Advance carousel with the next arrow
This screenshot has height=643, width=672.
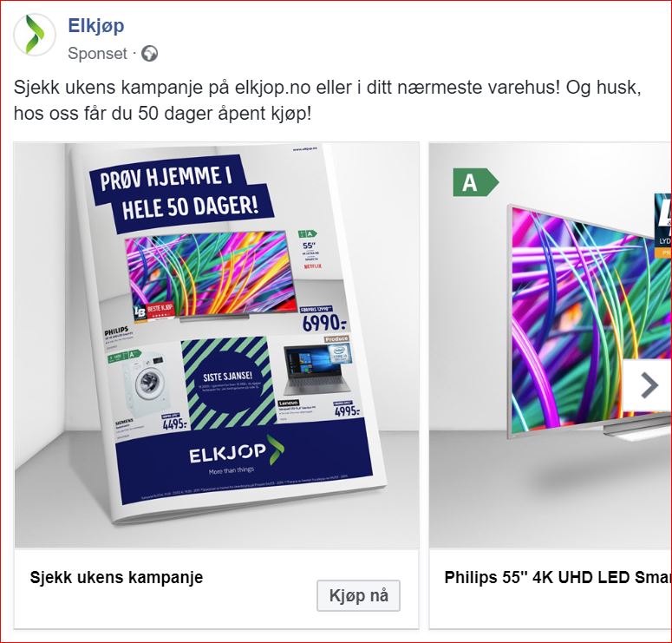tap(648, 385)
